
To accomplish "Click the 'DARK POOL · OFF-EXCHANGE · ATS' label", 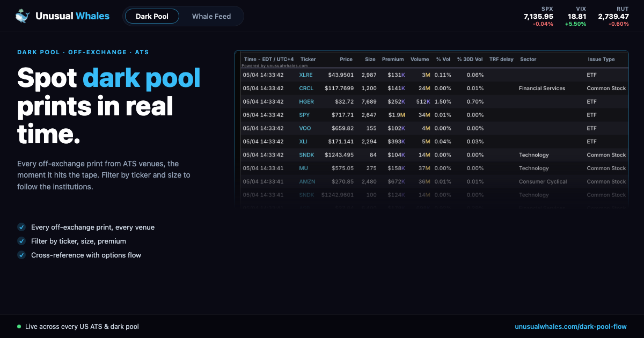I will [x=83, y=52].
